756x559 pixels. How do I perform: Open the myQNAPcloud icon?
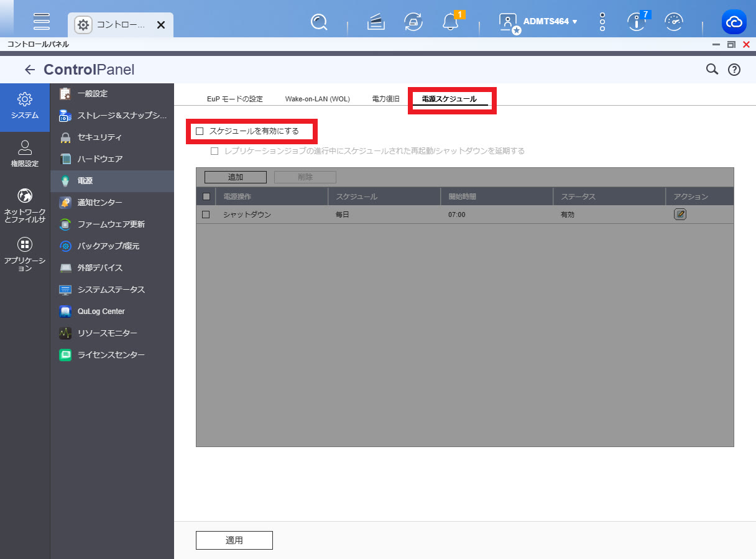[734, 22]
